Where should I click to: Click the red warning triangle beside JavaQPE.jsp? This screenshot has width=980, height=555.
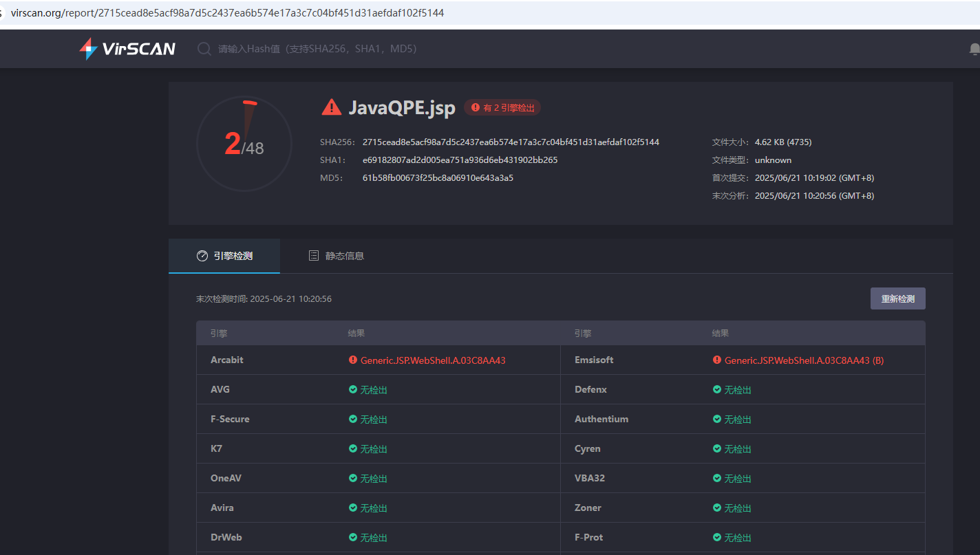pyautogui.click(x=331, y=107)
